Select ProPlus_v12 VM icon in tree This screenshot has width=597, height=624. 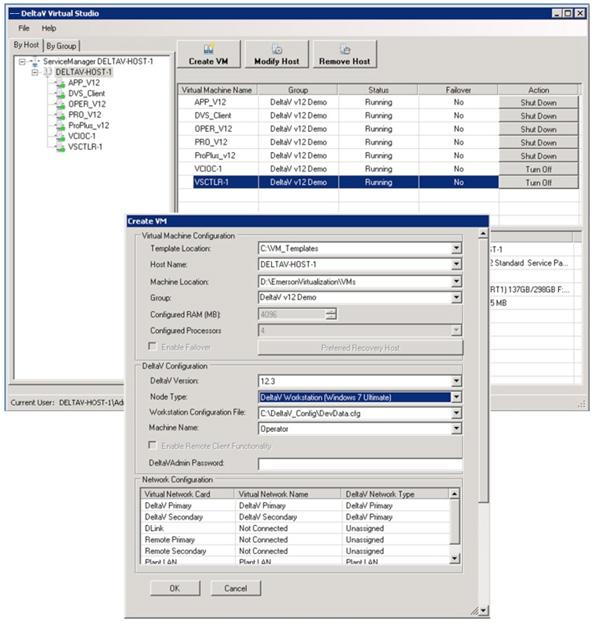click(60, 126)
